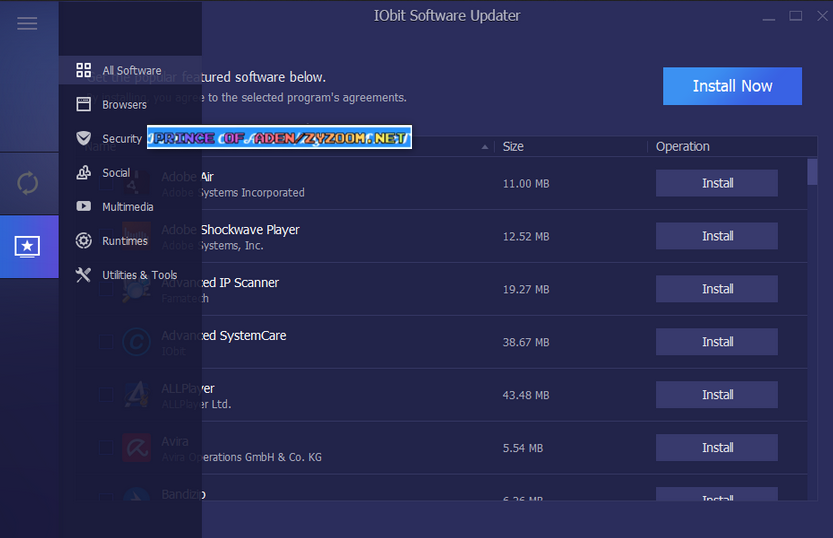Tick the ALLPlayer checkbox
The height and width of the screenshot is (538, 833).
(x=106, y=395)
